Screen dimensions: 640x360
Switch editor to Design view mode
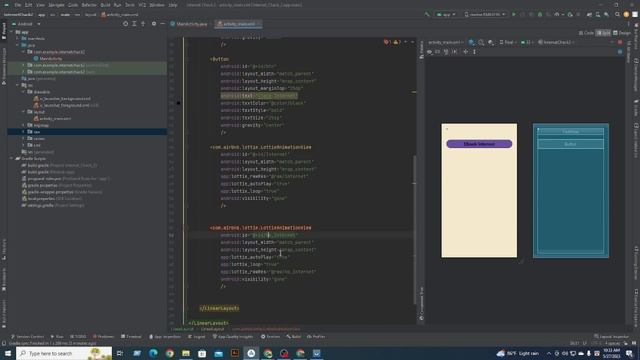[x=622, y=33]
